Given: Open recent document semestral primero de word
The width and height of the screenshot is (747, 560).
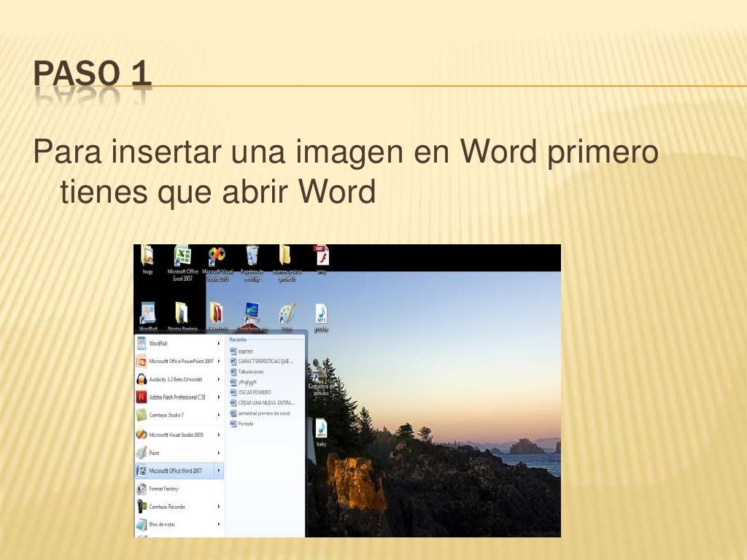Looking at the screenshot, I should tap(260, 414).
